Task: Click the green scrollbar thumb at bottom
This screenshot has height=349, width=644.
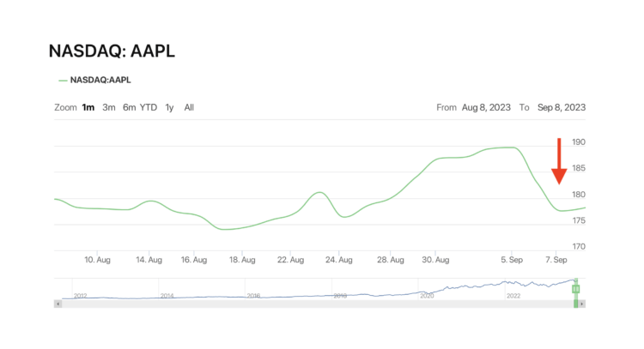Action: 576,304
